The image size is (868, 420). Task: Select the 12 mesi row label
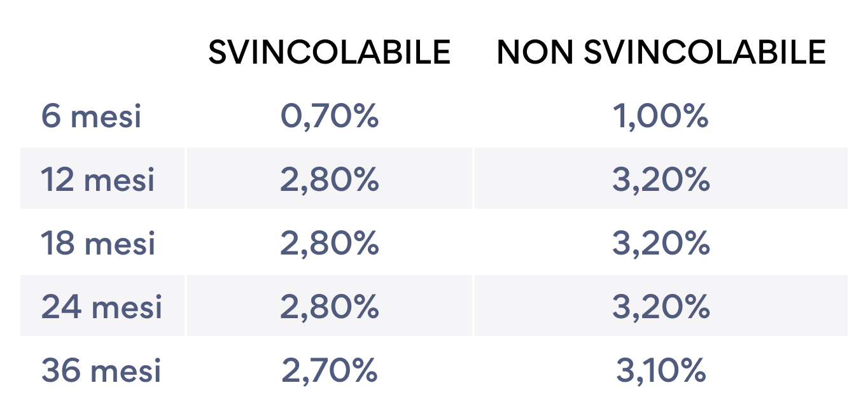(x=98, y=180)
